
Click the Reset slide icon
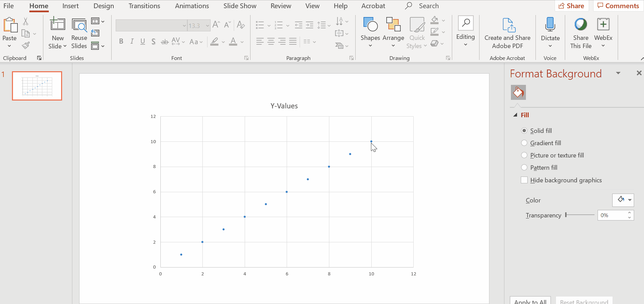click(x=96, y=33)
